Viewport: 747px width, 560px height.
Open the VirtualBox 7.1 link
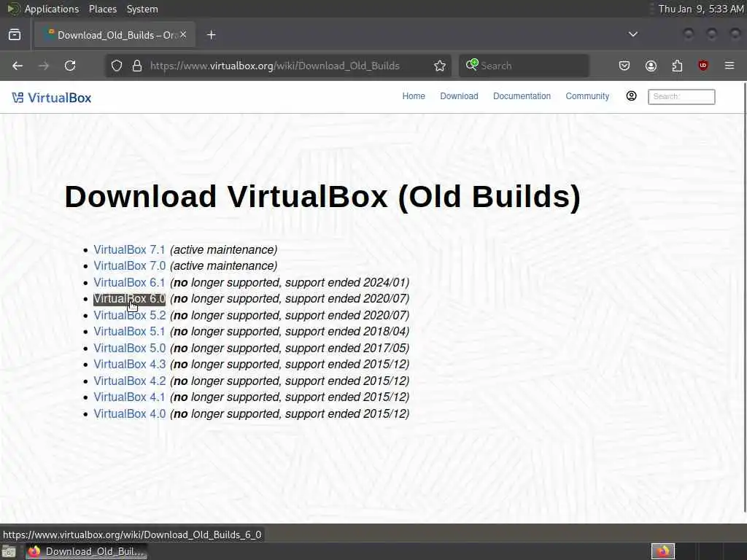(129, 249)
